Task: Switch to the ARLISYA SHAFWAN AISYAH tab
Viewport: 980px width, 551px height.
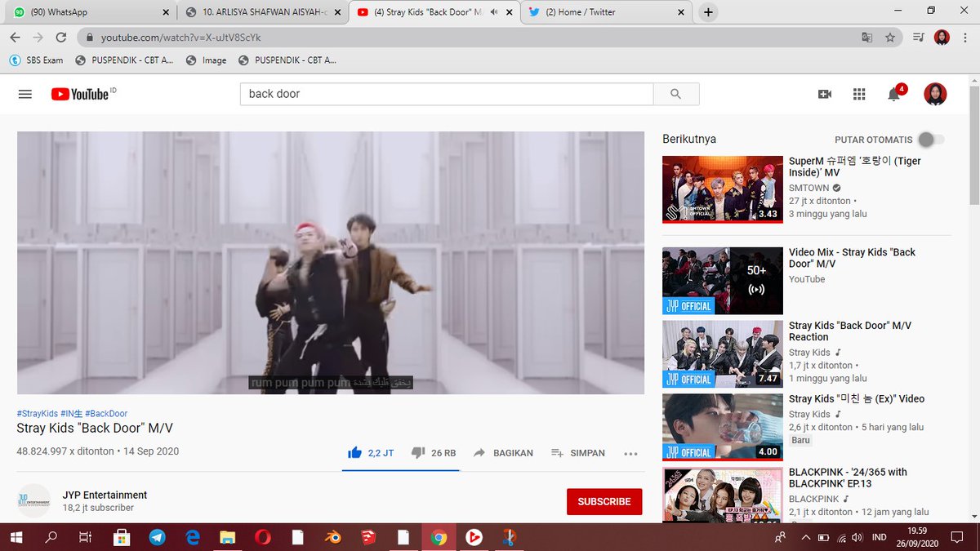Action: [261, 12]
